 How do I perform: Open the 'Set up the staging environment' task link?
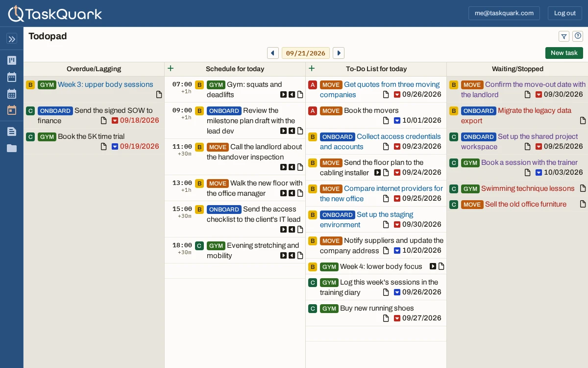367,220
